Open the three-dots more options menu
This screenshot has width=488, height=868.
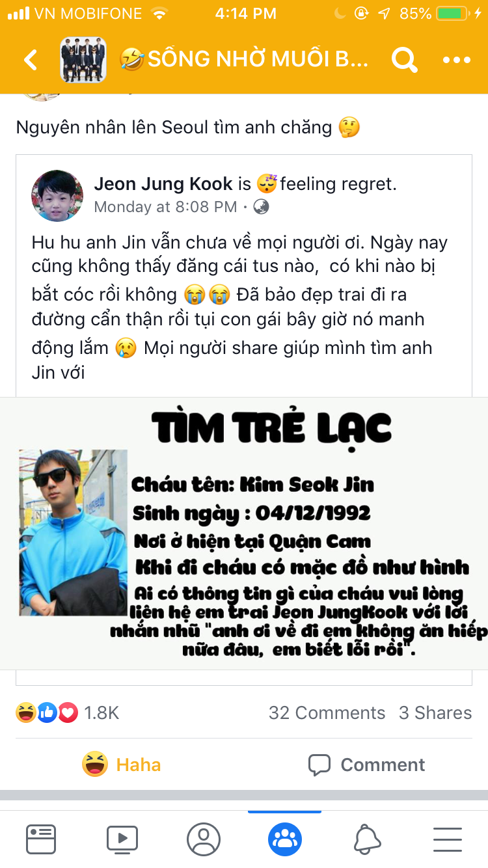456,60
